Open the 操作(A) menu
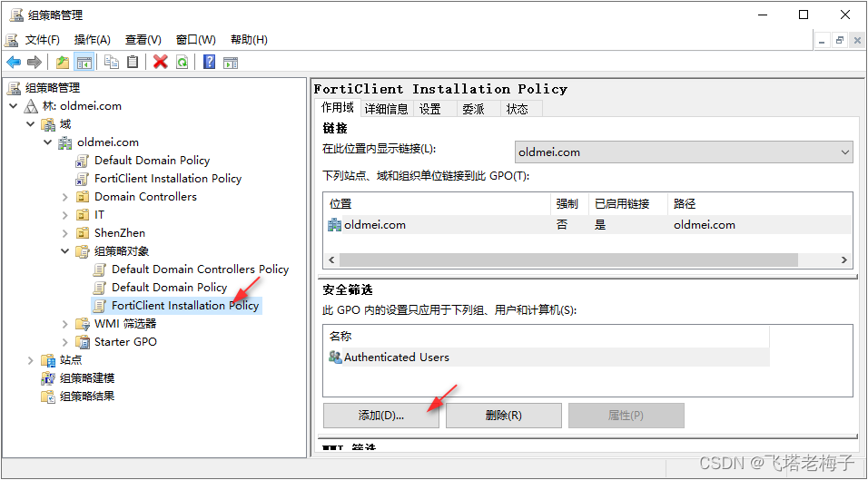The width and height of the screenshot is (868, 480). tap(92, 40)
